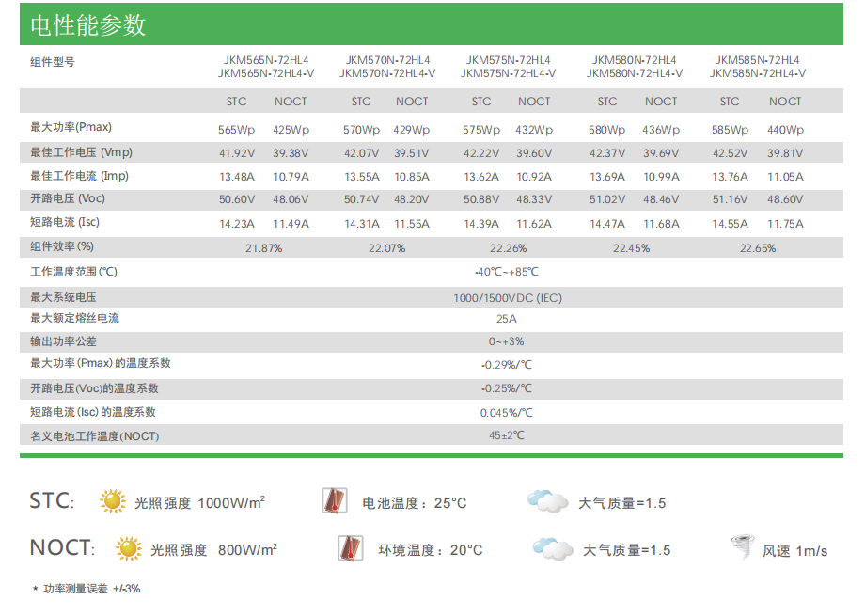Screen dimensions: 865x616
Task: Click the 输出功率公差 row label
Action: 63,341
